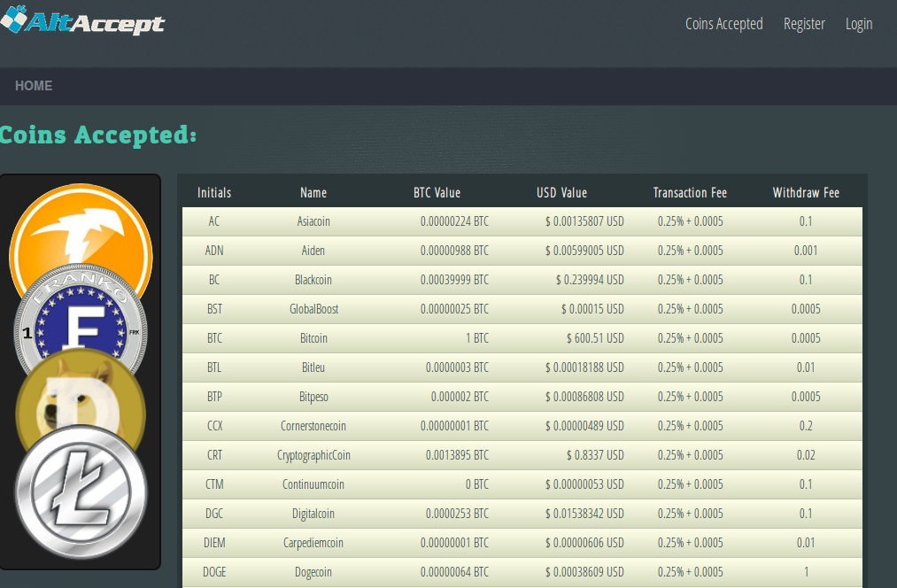The height and width of the screenshot is (588, 897).
Task: Click the 1 BTC value cell
Action: pos(477,338)
